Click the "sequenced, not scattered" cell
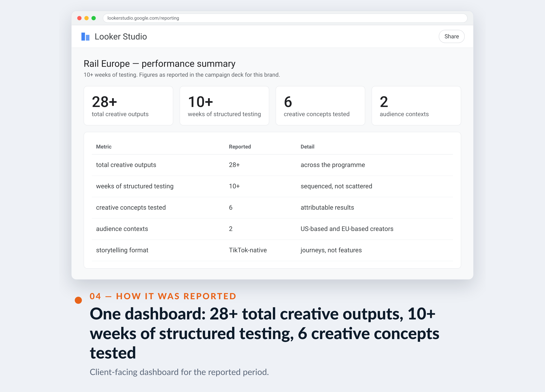Viewport: 545px width, 392px height. pyautogui.click(x=336, y=186)
